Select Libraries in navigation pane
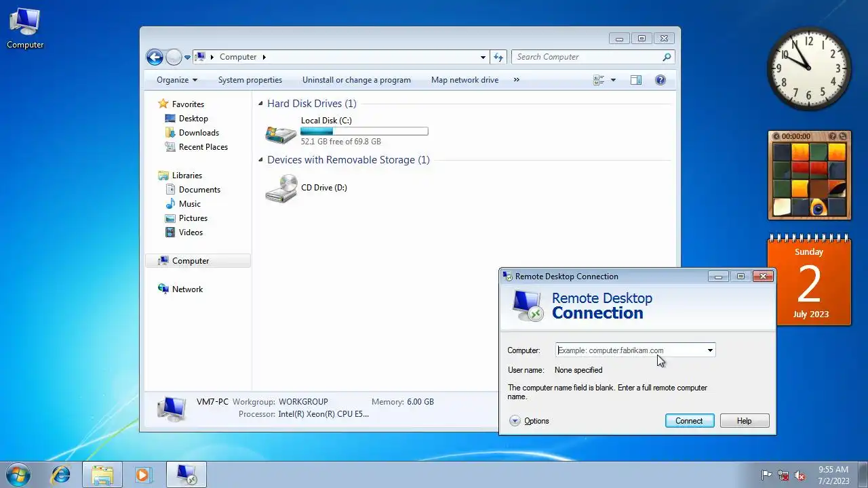This screenshot has width=868, height=488. point(180,176)
